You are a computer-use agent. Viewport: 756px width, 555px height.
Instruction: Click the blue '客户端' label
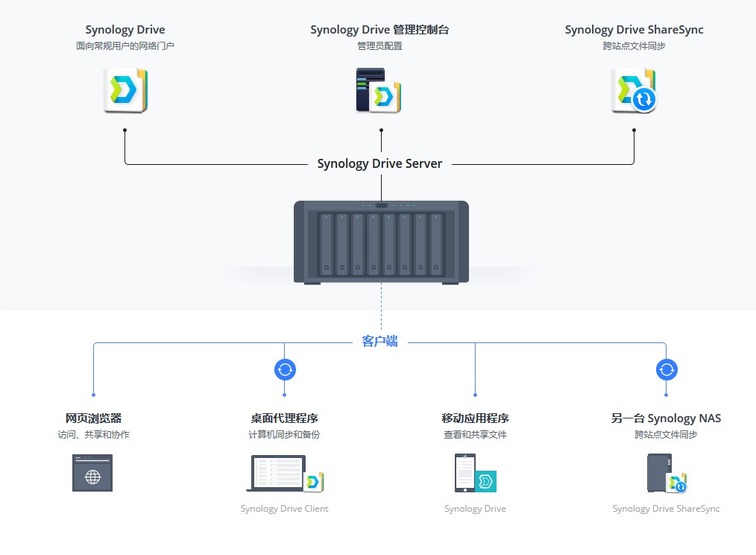(x=380, y=341)
